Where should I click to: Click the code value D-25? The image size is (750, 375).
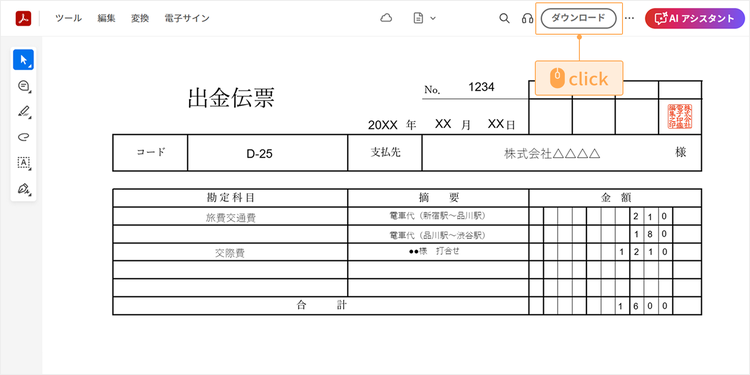pos(259,154)
